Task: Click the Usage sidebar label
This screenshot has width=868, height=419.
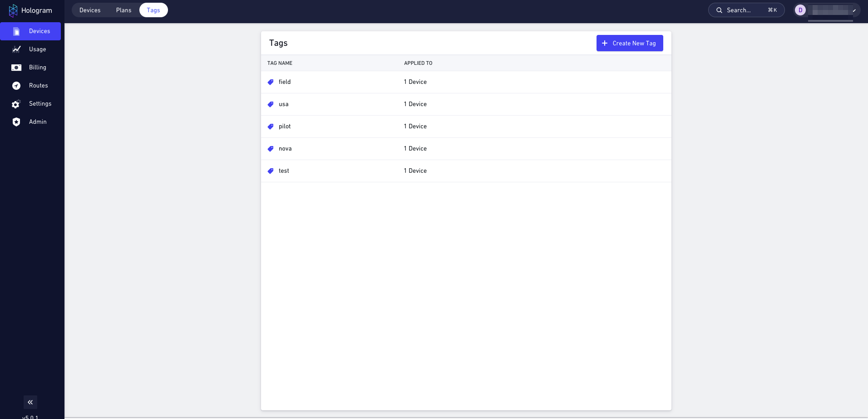Action: click(38, 49)
